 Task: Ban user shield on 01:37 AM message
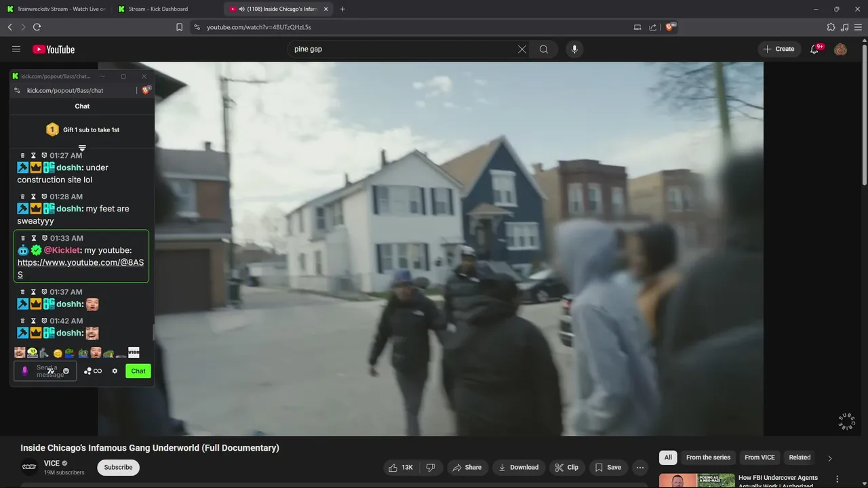click(44, 292)
